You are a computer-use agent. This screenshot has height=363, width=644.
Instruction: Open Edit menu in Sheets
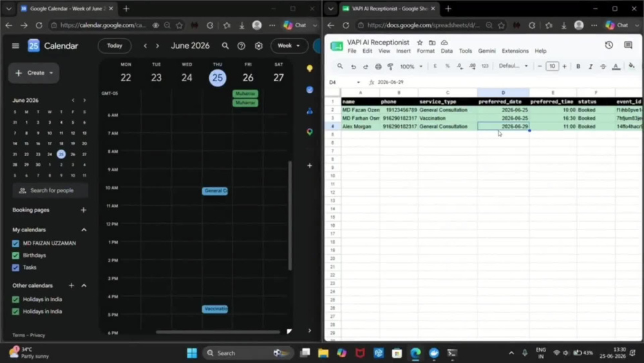click(x=367, y=51)
